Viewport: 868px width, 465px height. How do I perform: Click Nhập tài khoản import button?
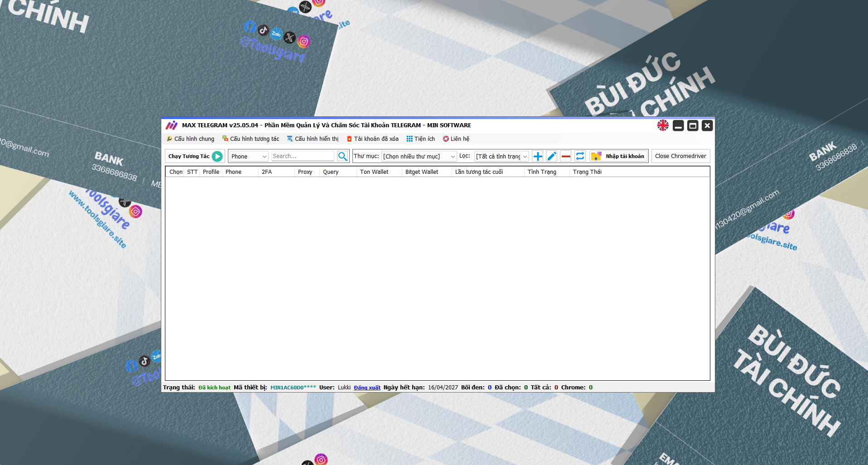(x=619, y=156)
